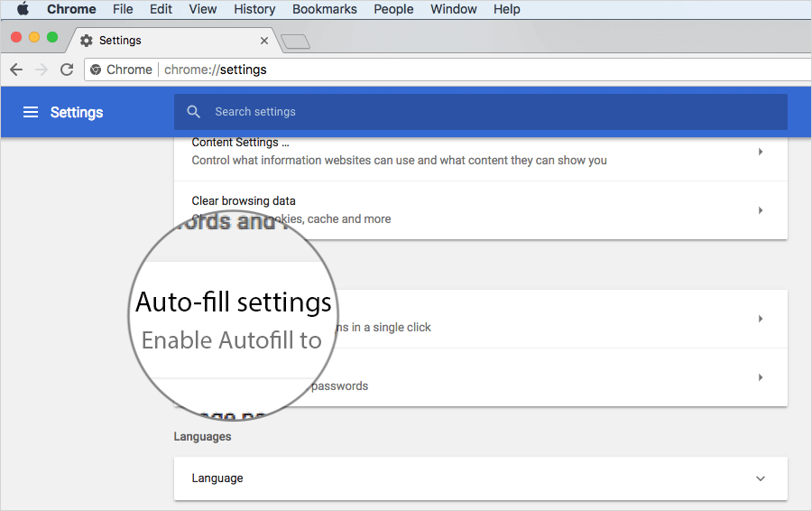Click the Clear browsing data arrow
The width and height of the screenshot is (812, 511).
761,210
